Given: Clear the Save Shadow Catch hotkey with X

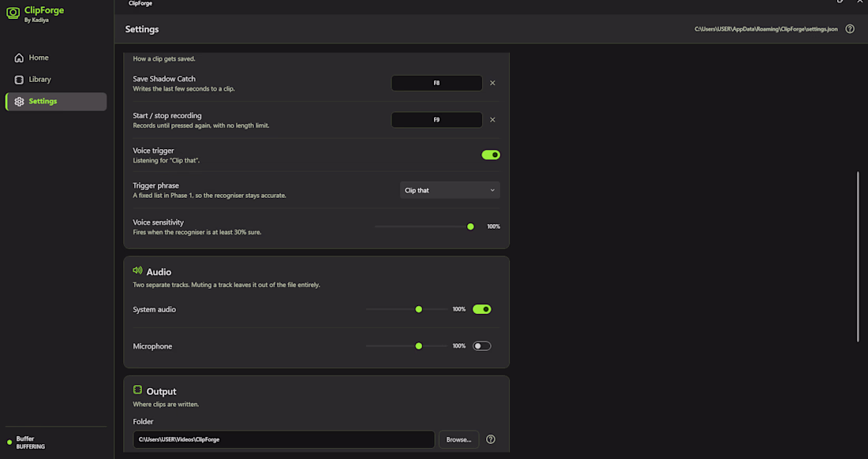Looking at the screenshot, I should point(492,83).
